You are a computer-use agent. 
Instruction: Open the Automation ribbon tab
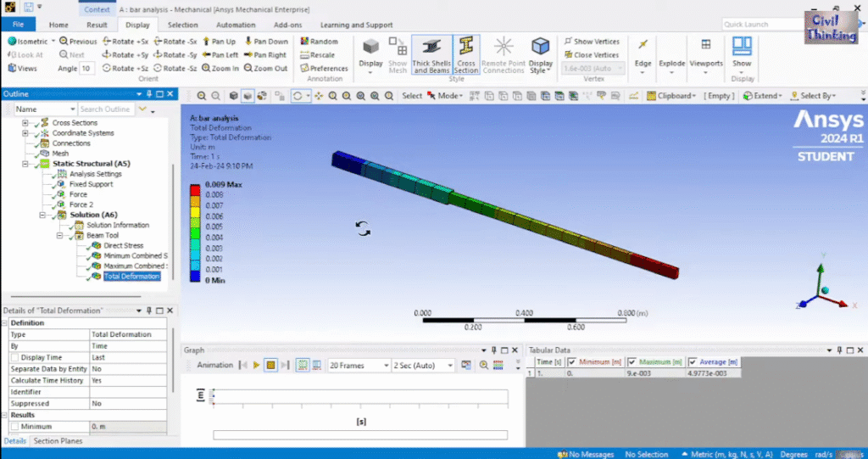pos(236,25)
